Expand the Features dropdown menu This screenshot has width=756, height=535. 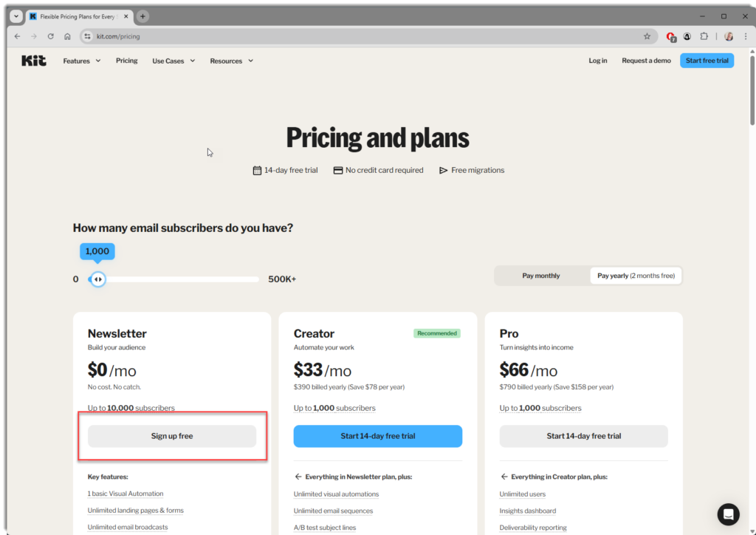tap(81, 61)
